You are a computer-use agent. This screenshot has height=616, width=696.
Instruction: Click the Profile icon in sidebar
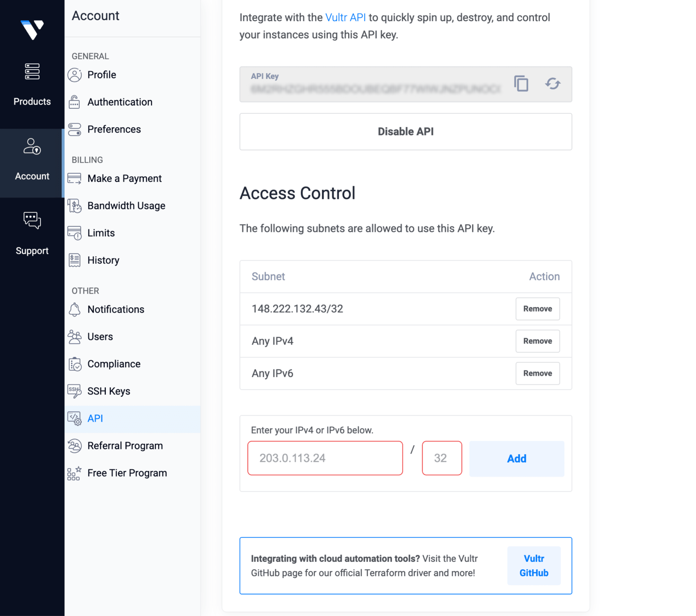[x=75, y=74]
